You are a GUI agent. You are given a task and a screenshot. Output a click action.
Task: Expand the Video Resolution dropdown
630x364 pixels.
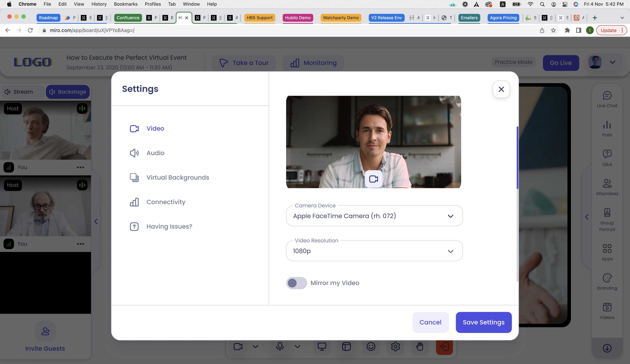(x=374, y=251)
